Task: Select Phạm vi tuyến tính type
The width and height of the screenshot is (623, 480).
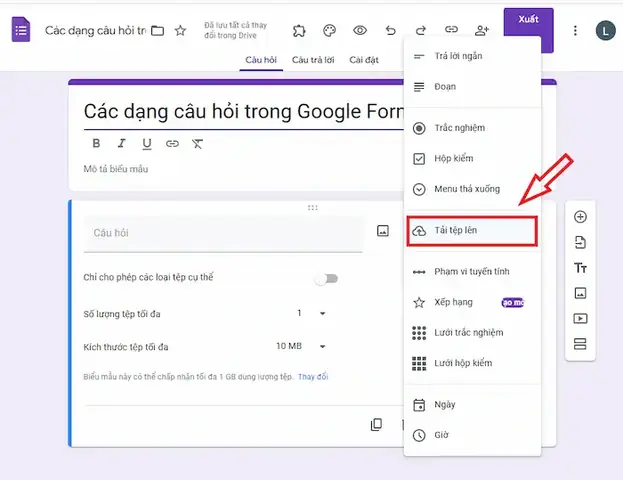Action: point(472,272)
